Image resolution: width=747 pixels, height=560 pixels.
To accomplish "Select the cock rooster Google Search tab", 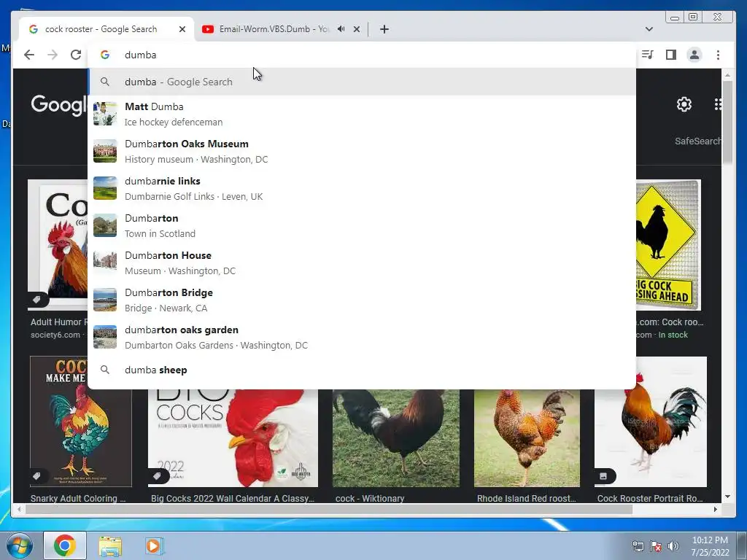I will pyautogui.click(x=101, y=29).
